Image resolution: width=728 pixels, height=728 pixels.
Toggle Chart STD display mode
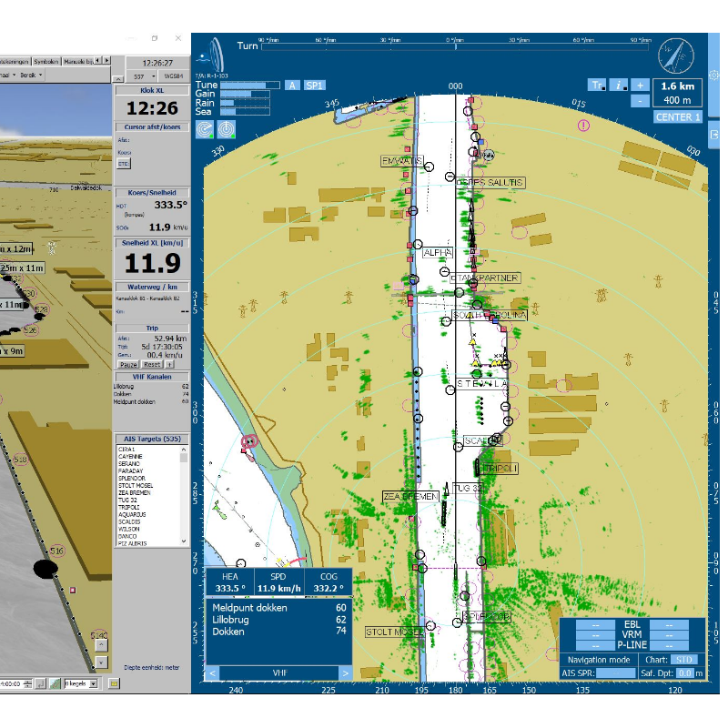(x=684, y=660)
